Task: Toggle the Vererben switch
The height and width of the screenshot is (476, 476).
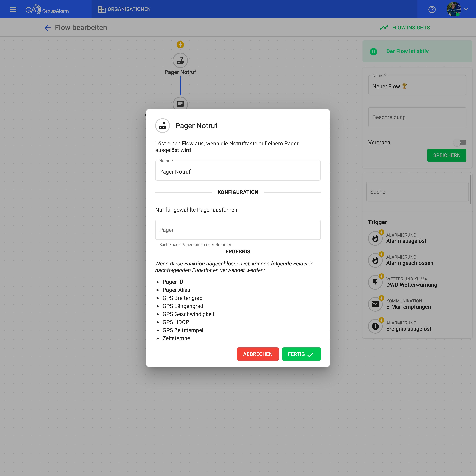Action: tap(460, 142)
